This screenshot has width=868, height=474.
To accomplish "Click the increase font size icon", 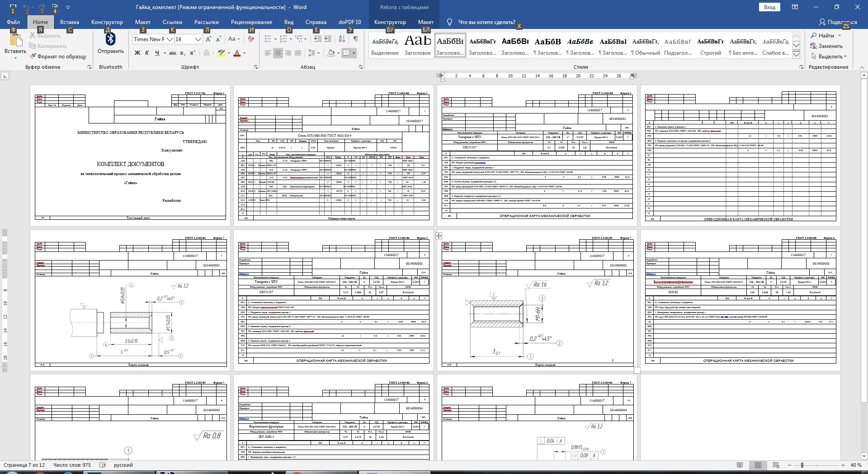I will (x=208, y=39).
